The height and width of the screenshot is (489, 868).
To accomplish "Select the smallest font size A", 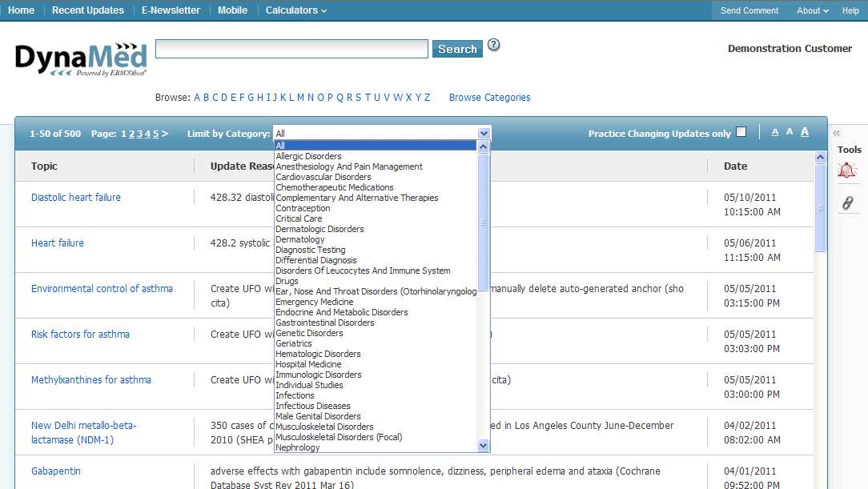I will 775,132.
